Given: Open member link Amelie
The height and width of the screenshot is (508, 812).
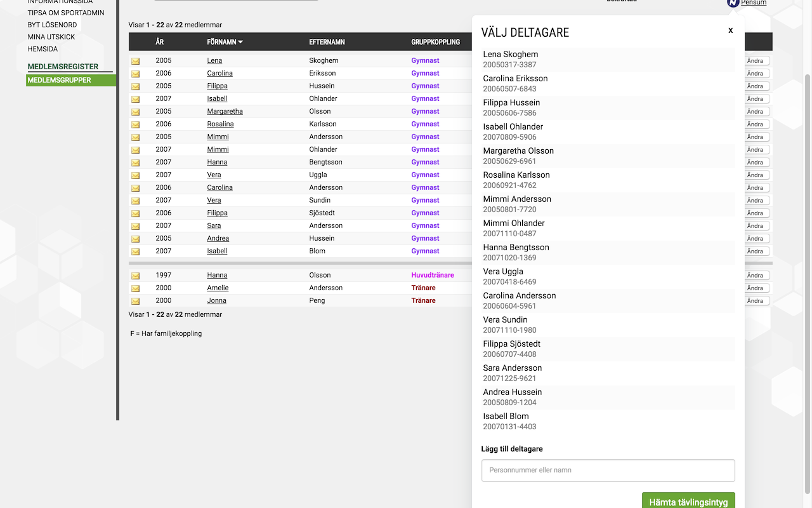Looking at the screenshot, I should (218, 288).
